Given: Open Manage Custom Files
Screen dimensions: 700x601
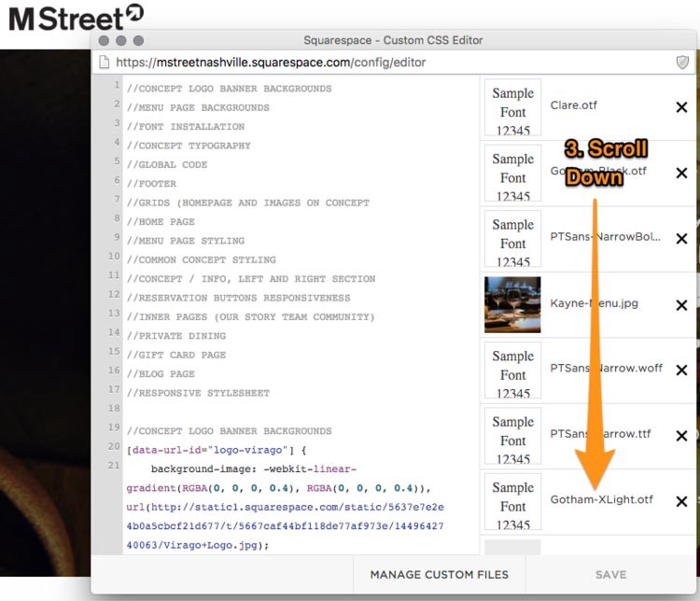Looking at the screenshot, I should click(x=440, y=574).
